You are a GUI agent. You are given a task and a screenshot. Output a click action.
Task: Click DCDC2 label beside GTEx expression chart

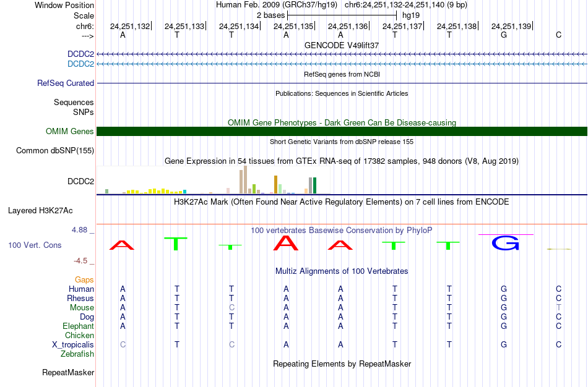point(80,181)
